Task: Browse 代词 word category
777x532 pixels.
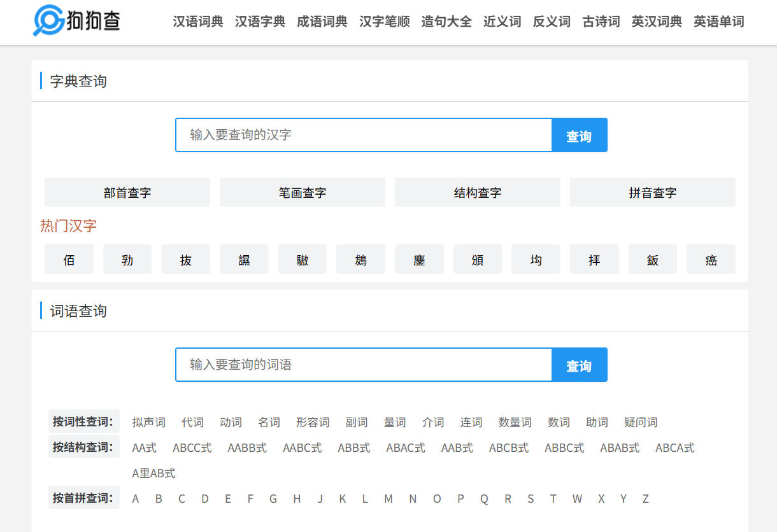Action: [x=193, y=422]
